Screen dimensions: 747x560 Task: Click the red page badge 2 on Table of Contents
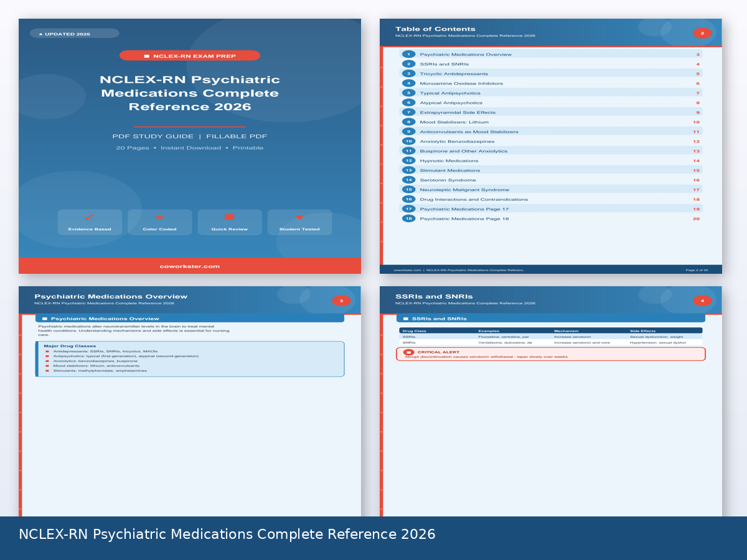click(702, 33)
